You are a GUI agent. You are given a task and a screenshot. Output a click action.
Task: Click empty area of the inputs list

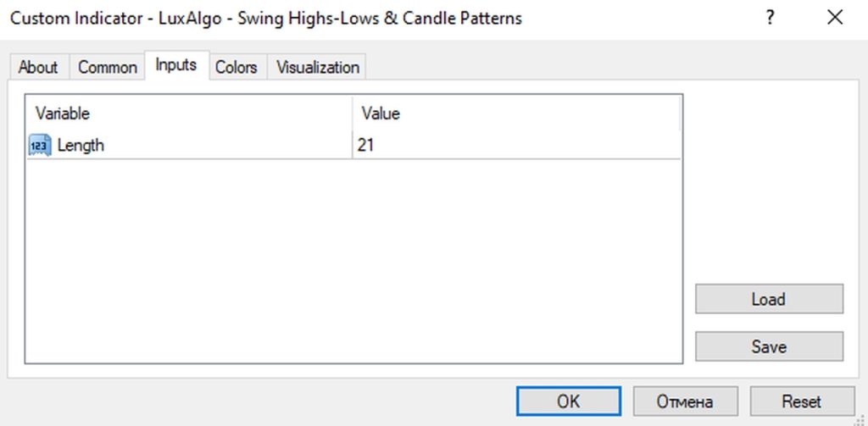click(353, 260)
